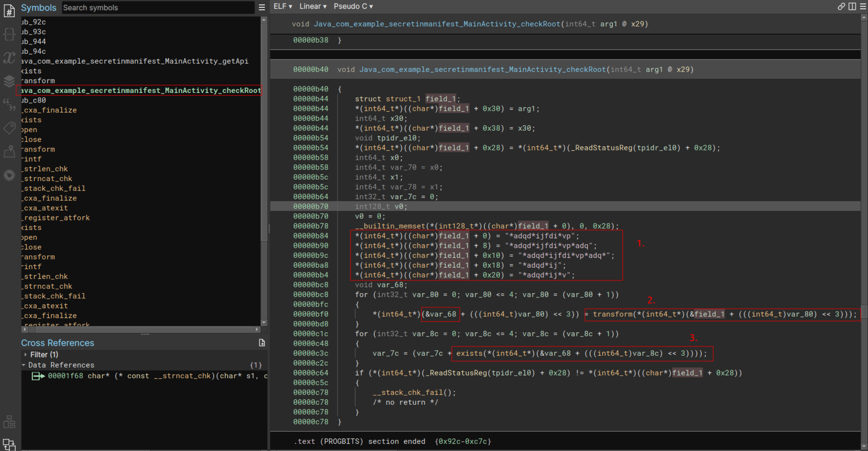868x451 pixels.
Task: Open the Symbols panel icon
Action: click(x=9, y=11)
